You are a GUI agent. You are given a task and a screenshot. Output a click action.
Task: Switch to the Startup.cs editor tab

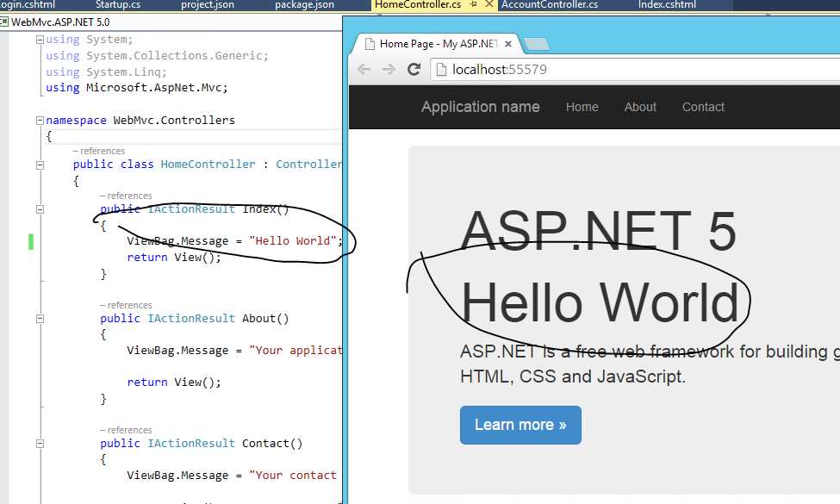coord(118,5)
